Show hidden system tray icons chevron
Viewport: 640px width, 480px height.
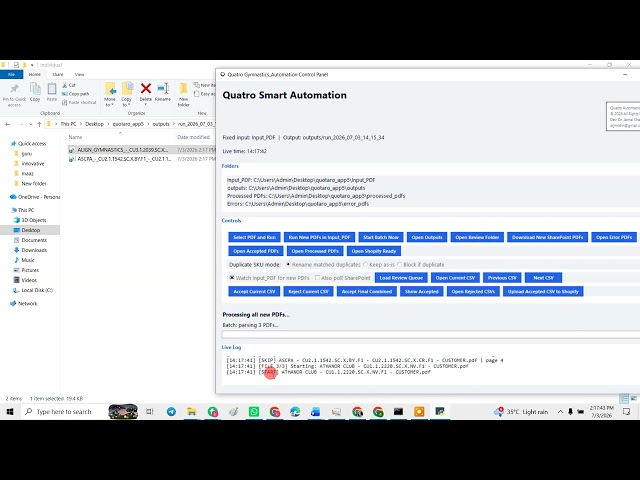(x=560, y=412)
